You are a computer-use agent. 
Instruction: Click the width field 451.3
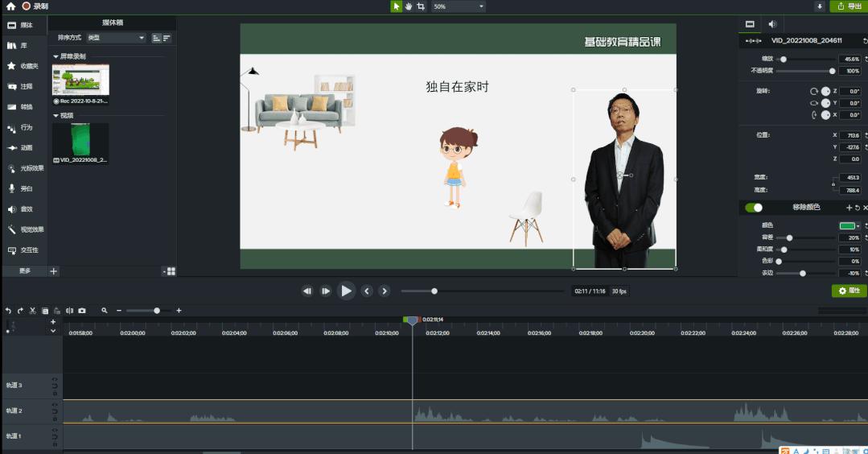[x=851, y=178]
